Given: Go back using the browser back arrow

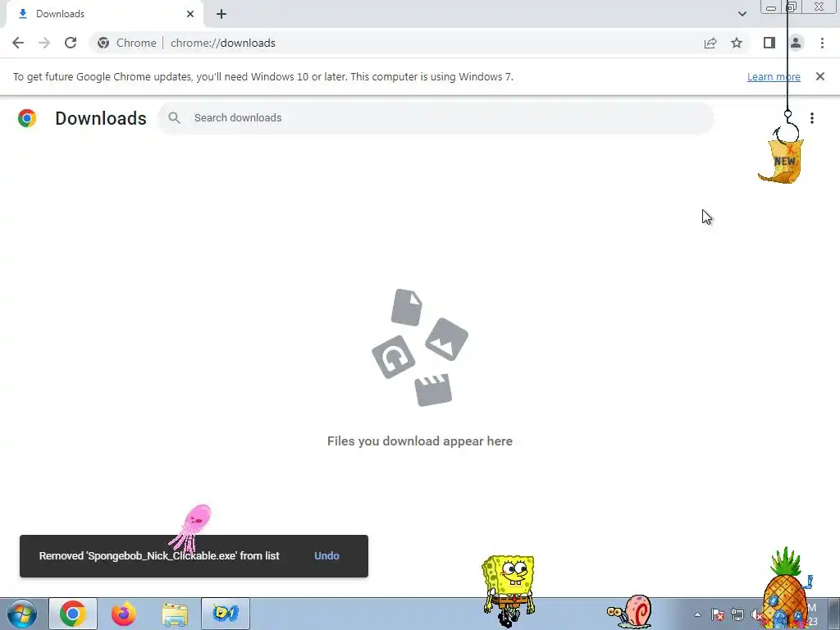Looking at the screenshot, I should pos(18,43).
